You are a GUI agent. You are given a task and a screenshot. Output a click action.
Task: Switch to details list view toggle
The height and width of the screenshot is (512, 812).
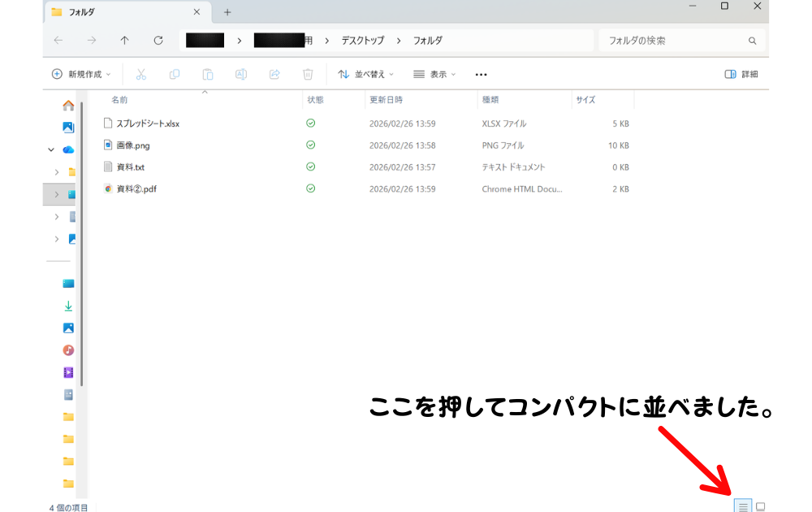pos(742,506)
